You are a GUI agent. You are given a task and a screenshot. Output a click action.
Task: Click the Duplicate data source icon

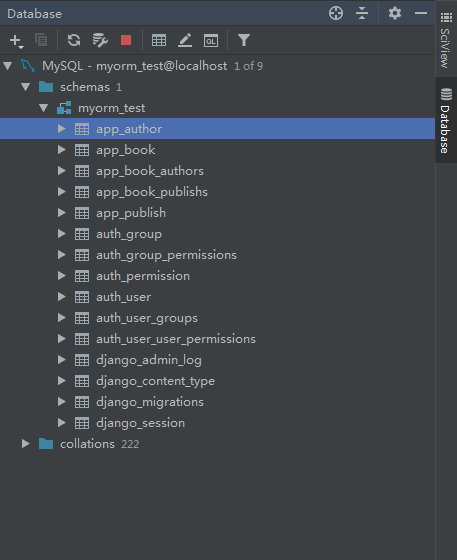41,40
